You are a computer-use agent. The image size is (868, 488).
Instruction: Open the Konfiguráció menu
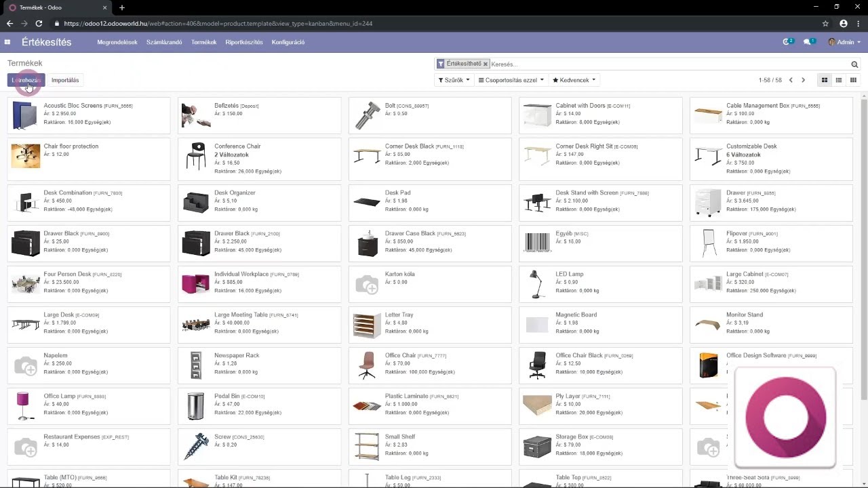(x=288, y=42)
